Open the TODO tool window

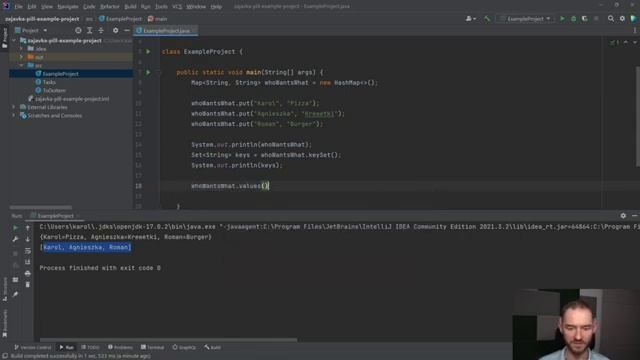coord(90,347)
